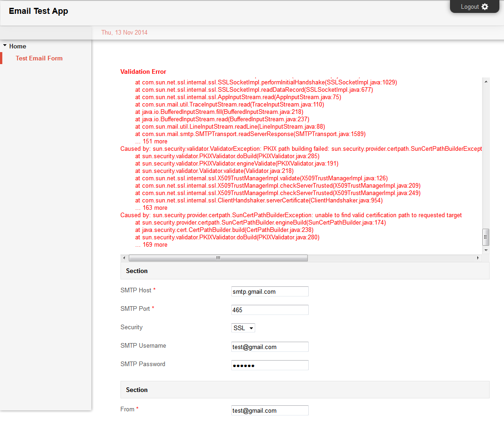
Task: Click into the SMTP Port field
Action: point(270,310)
